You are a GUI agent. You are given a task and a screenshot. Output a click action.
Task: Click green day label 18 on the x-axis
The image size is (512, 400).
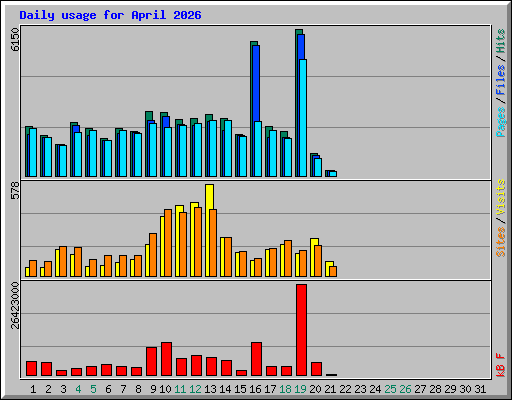click(x=285, y=389)
